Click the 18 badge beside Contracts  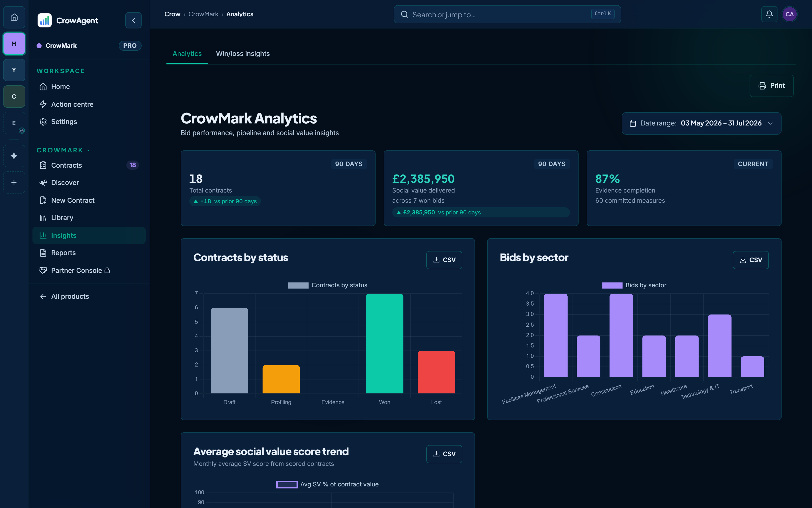click(x=132, y=165)
